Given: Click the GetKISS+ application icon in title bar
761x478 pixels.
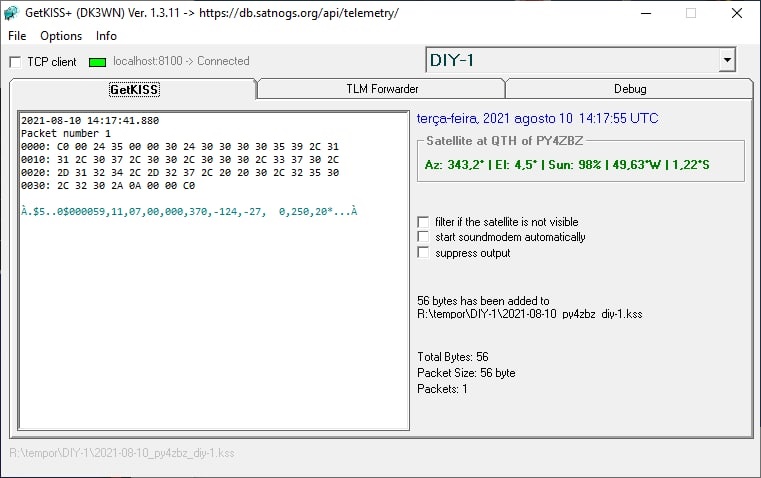Looking at the screenshot, I should pyautogui.click(x=11, y=13).
